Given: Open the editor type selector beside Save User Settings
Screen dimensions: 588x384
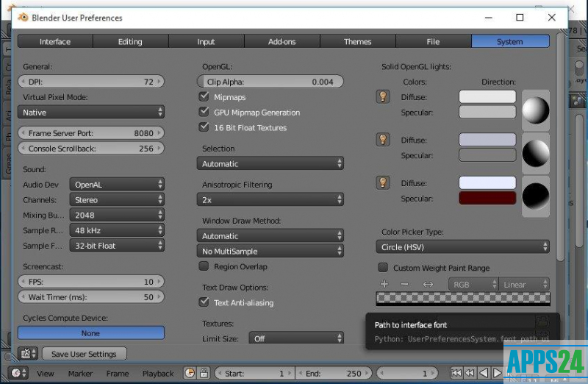Looking at the screenshot, I should [x=28, y=354].
